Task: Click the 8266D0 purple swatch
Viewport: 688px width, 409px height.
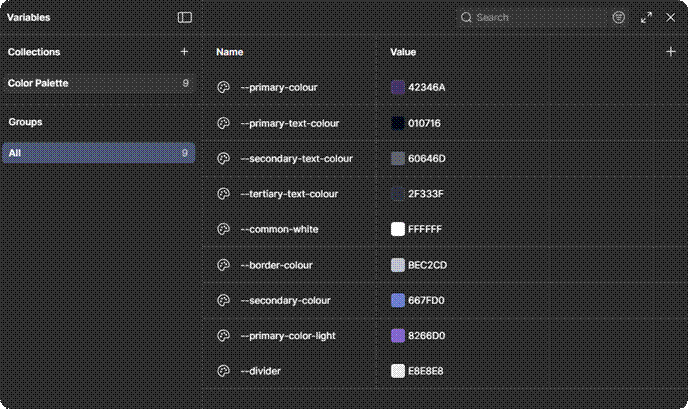Action: (398, 336)
